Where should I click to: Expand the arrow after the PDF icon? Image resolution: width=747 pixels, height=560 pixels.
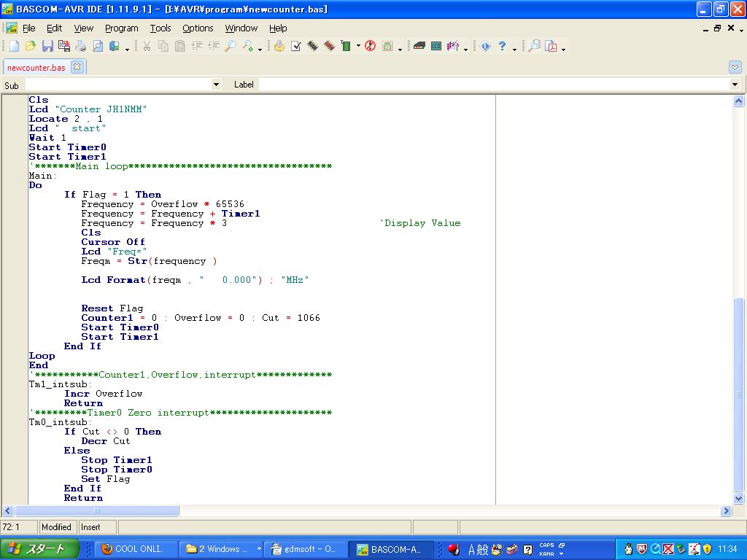[564, 49]
